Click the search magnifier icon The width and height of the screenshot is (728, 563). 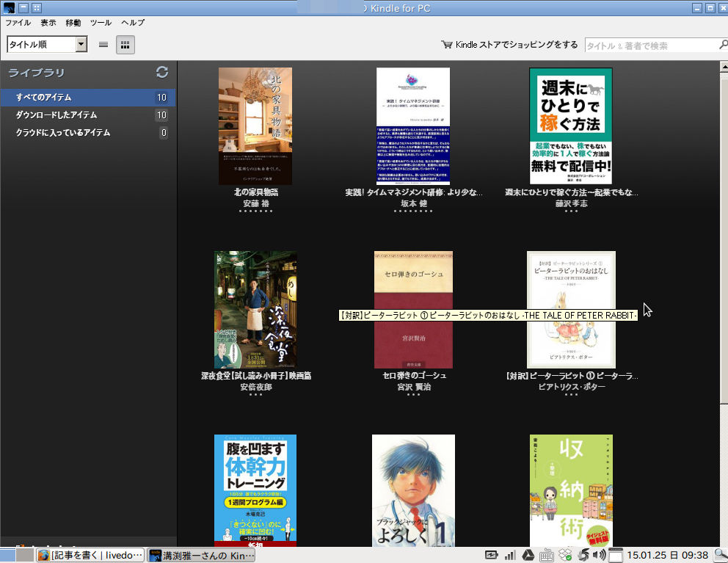[x=723, y=45]
